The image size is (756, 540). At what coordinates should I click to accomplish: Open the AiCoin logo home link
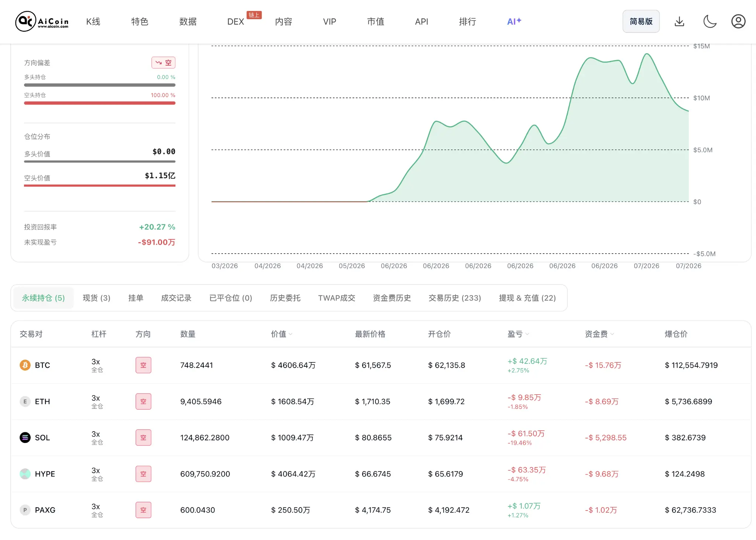[42, 21]
